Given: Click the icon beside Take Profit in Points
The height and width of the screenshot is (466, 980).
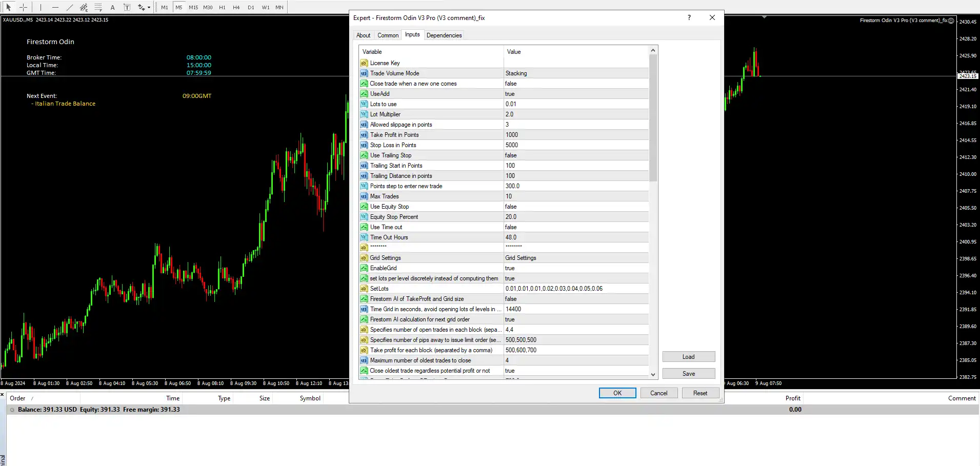Looking at the screenshot, I should click(x=364, y=135).
